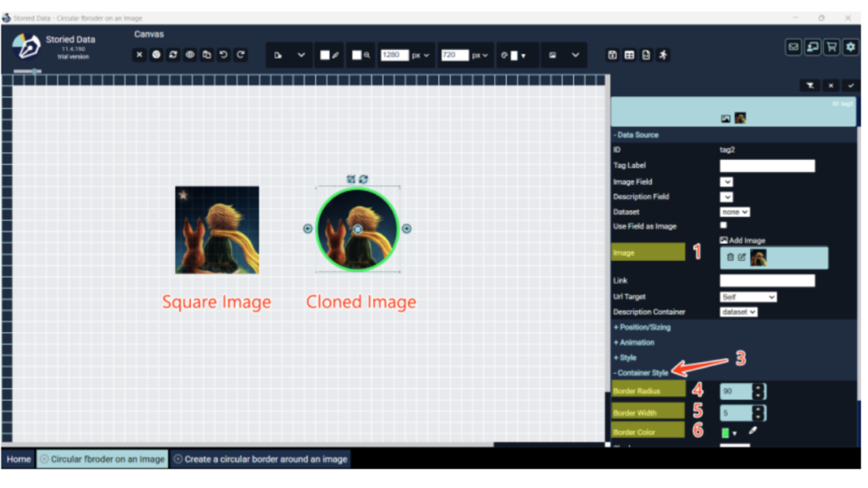
Task: Click the shopping cart icon
Action: (x=831, y=47)
